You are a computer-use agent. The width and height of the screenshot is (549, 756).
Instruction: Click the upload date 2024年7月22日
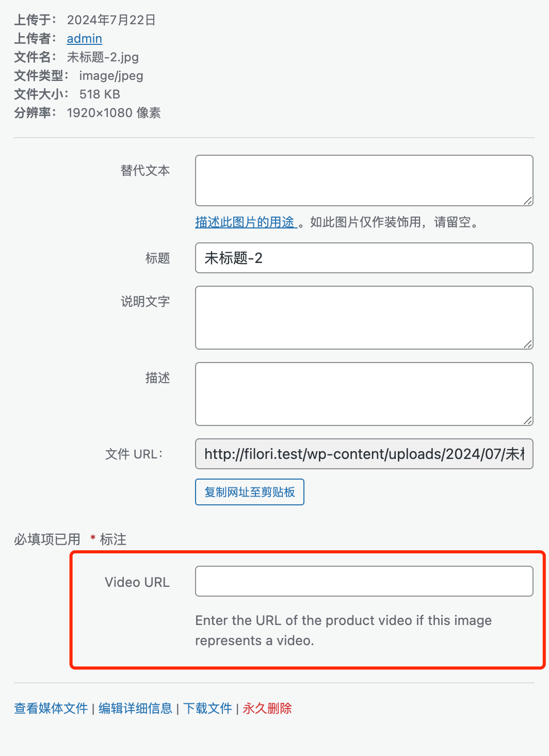[x=111, y=20]
